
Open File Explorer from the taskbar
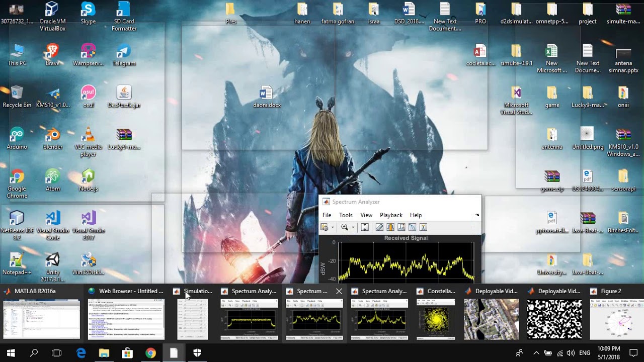tap(104, 353)
